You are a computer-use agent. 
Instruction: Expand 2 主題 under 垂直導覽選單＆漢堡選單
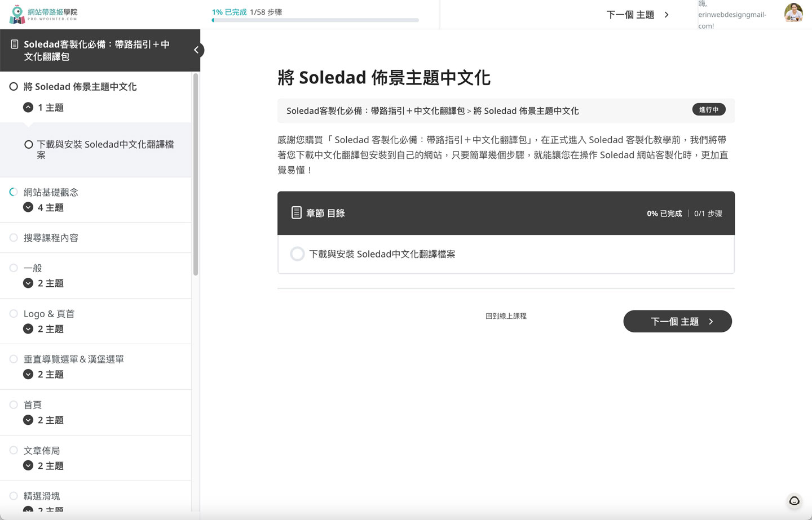click(28, 374)
